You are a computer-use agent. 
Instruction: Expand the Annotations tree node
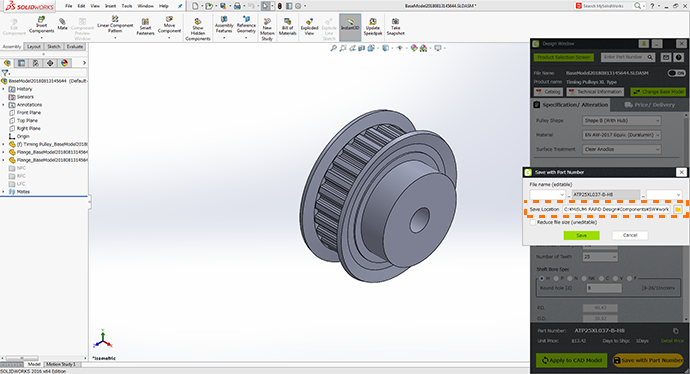coord(4,105)
